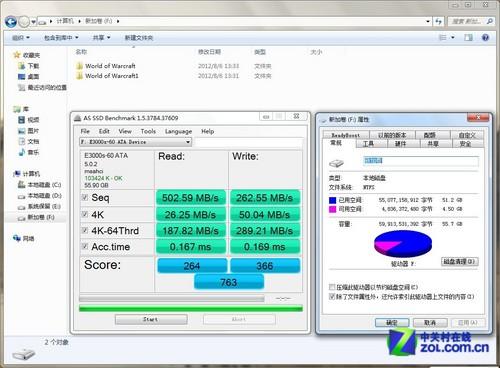Open the File menu in AS SSD Benchmark

[85, 131]
